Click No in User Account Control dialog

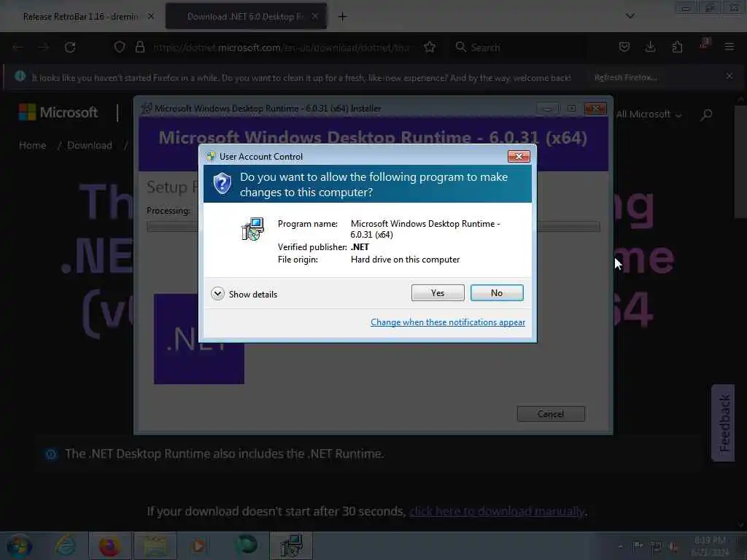pos(496,293)
